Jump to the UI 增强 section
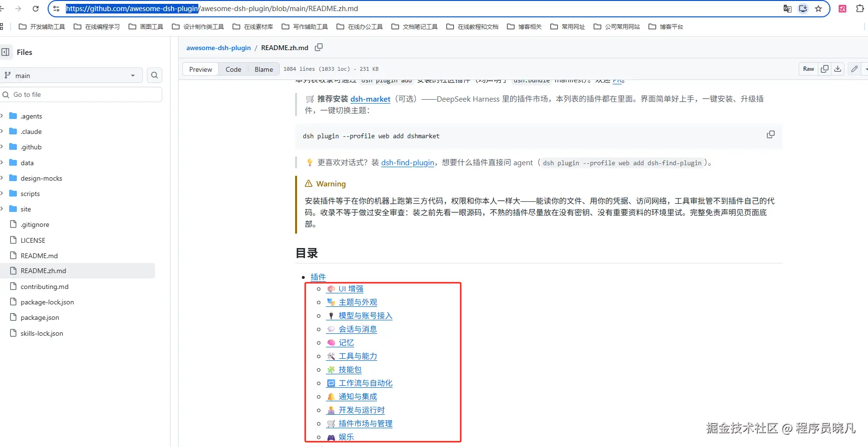This screenshot has height=447, width=868. pos(345,289)
